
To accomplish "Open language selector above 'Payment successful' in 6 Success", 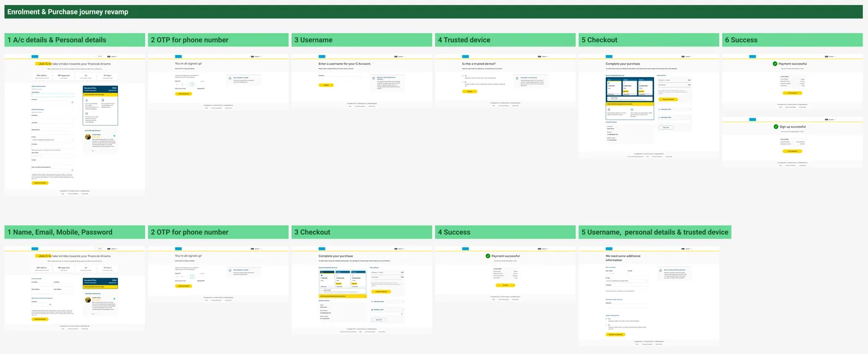I will point(830,57).
